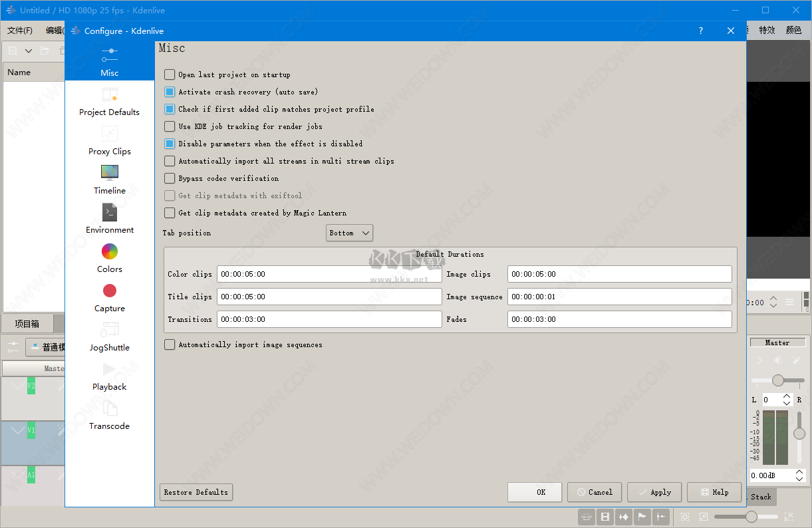Viewport: 812px width, 528px height.
Task: Open the 特效 menu in menu bar
Action: [x=767, y=30]
